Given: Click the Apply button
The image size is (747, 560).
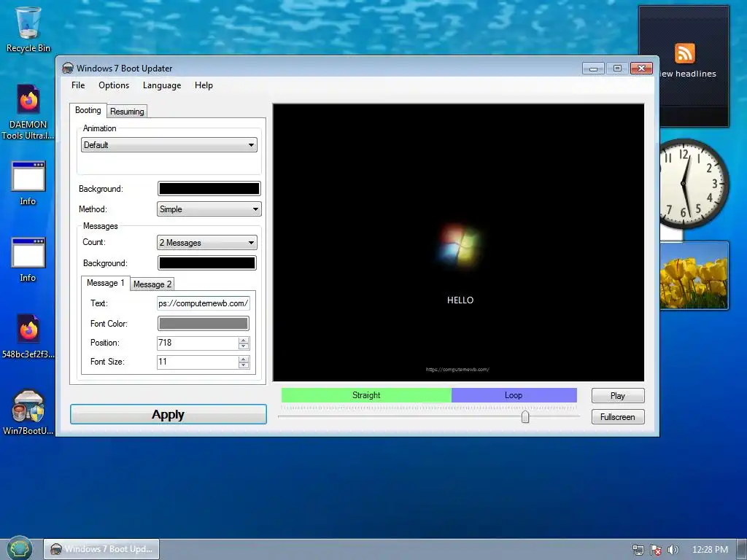Looking at the screenshot, I should (x=169, y=414).
